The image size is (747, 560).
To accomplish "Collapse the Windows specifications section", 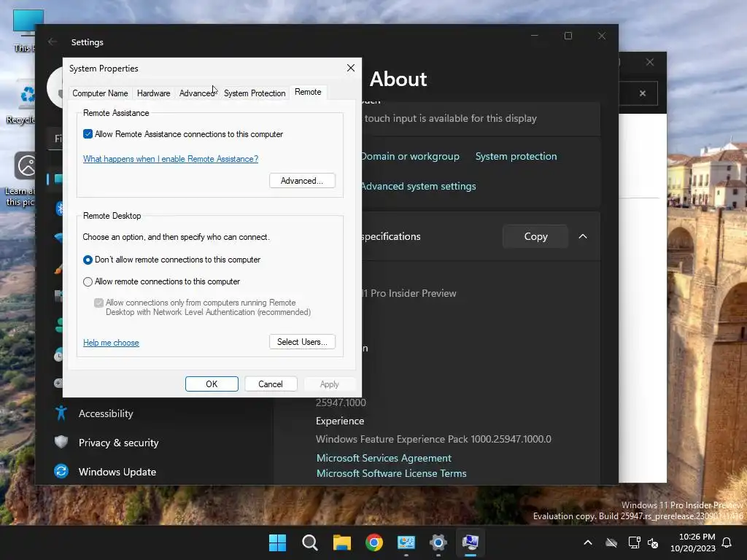I will (583, 236).
